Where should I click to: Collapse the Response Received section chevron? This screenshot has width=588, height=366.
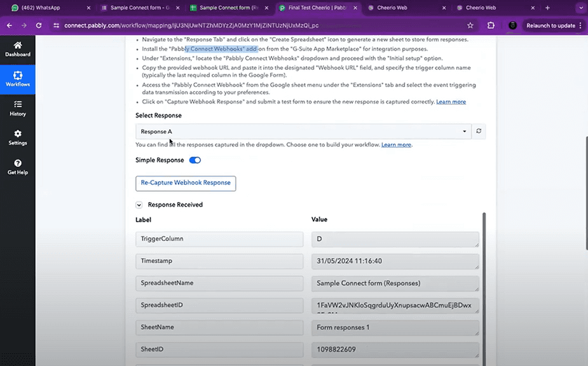coord(139,205)
